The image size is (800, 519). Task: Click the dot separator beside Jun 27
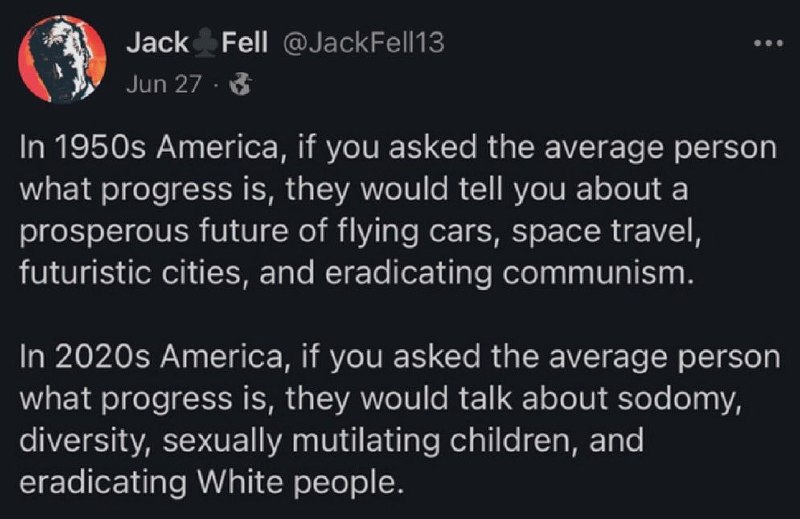point(216,85)
